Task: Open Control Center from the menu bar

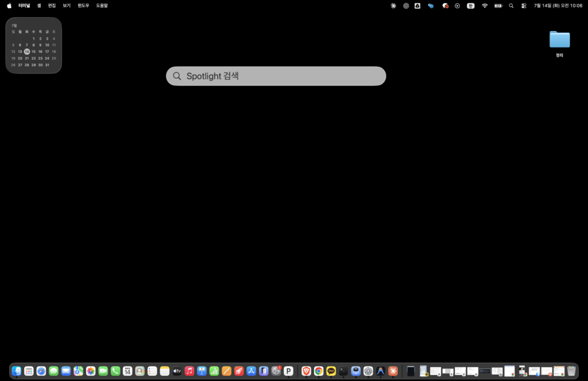Action: pos(524,6)
